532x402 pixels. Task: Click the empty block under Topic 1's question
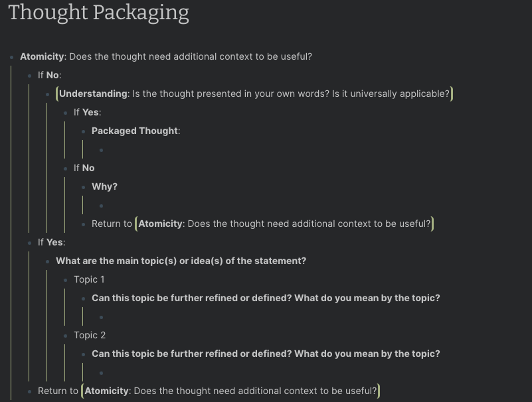[x=133, y=317]
